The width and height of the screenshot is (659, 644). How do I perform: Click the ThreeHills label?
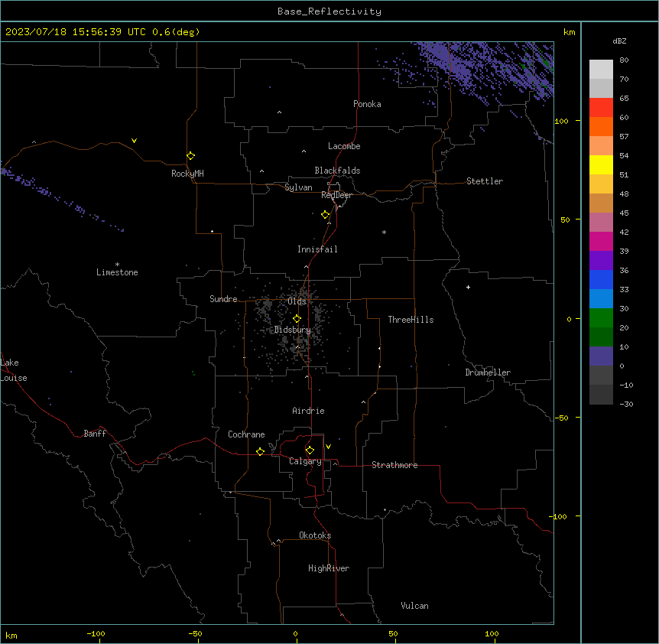[411, 320]
